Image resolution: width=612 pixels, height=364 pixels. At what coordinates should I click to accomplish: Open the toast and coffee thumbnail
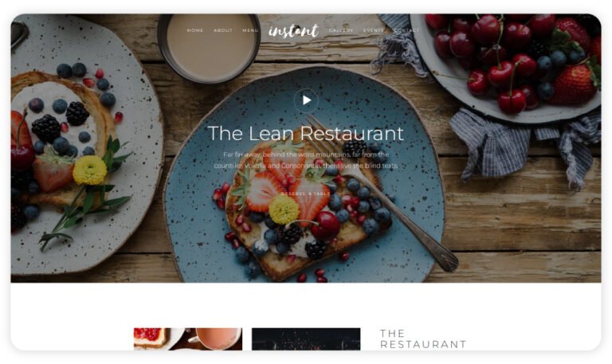pos(188,339)
